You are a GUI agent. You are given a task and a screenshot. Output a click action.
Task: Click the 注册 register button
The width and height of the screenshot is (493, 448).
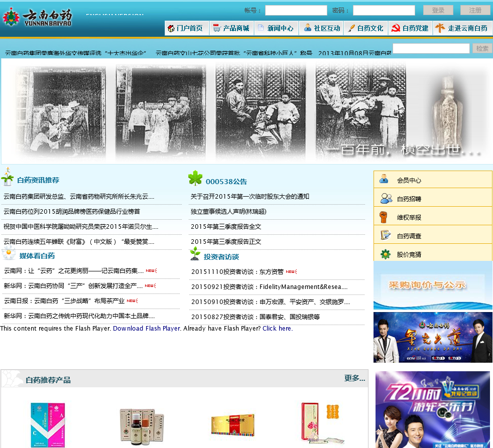coord(475,11)
